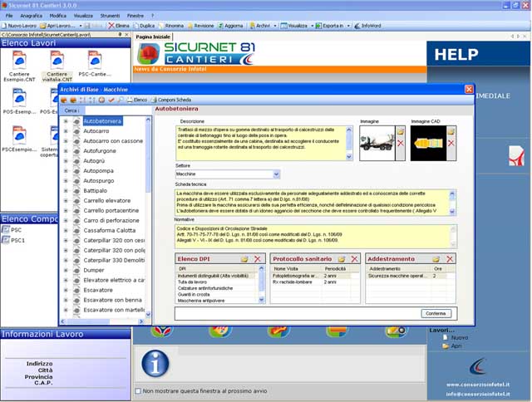Click the CAD image thumbnail
The image size is (532, 402).
pyautogui.click(x=428, y=143)
